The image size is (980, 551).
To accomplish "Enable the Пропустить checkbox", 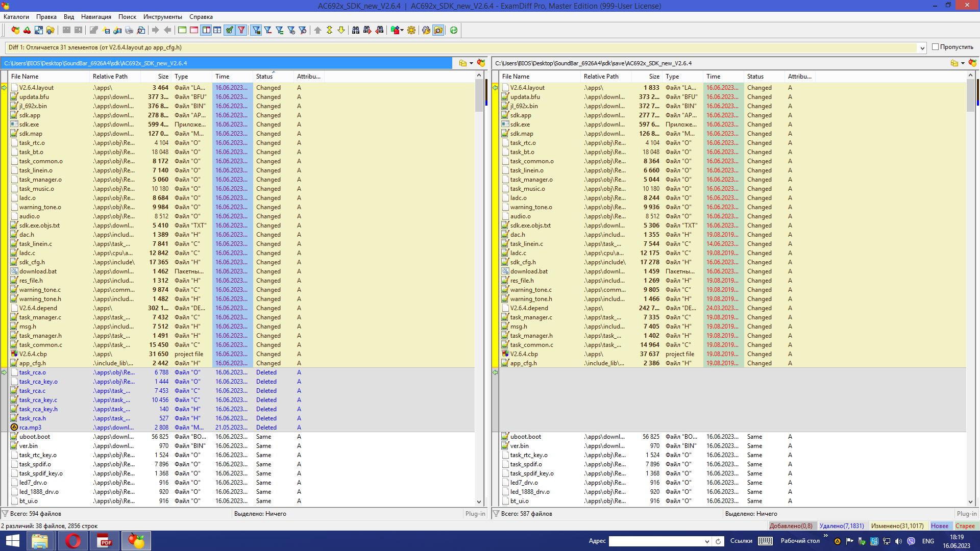I will [936, 47].
